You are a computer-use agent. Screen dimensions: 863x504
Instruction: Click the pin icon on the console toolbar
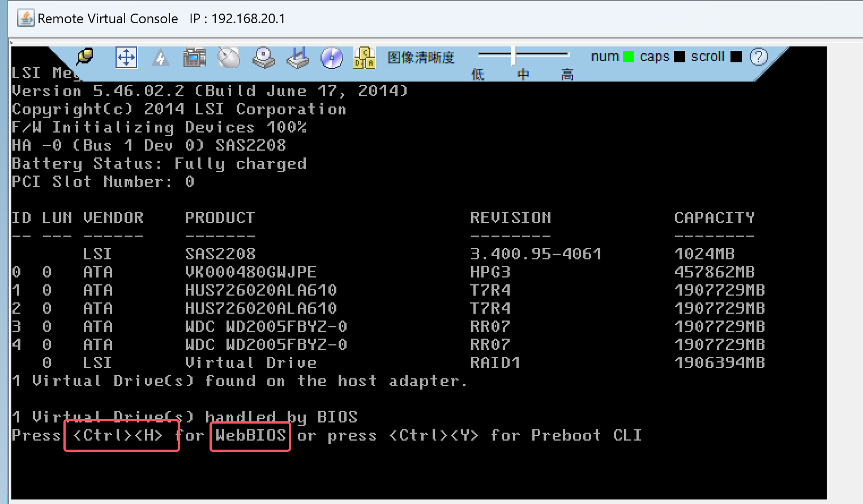click(x=85, y=57)
